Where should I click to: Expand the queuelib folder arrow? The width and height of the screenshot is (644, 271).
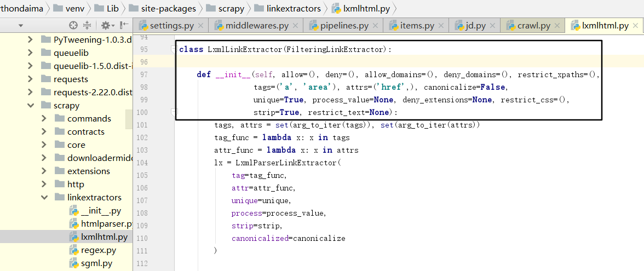click(x=30, y=53)
